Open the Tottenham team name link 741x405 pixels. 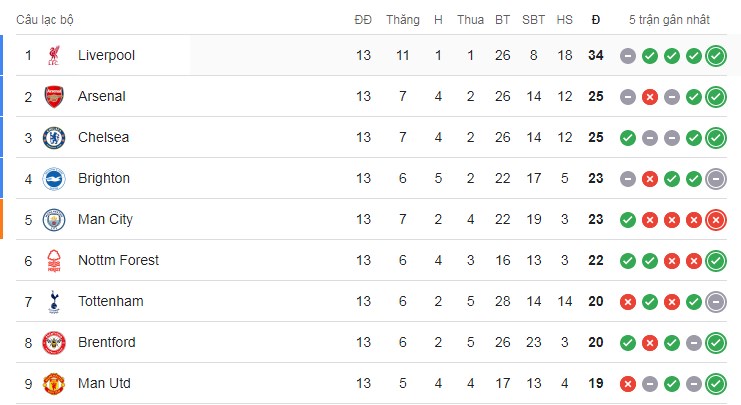click(110, 302)
